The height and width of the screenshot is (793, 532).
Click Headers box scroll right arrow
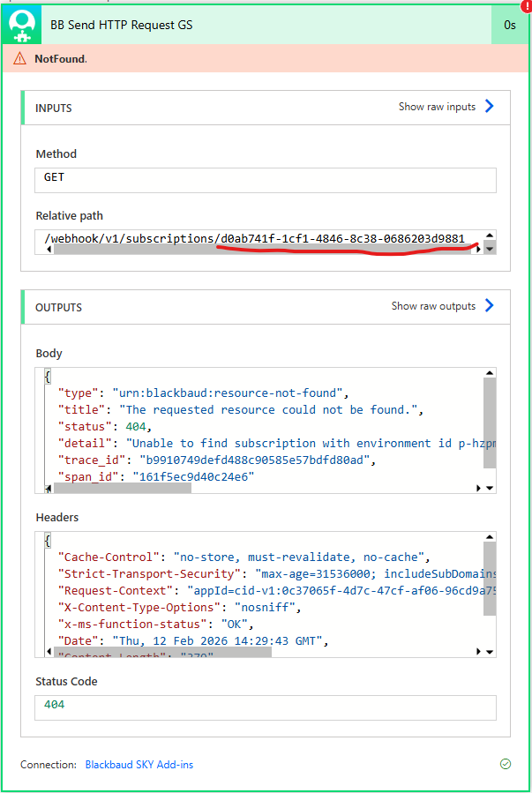[478, 651]
